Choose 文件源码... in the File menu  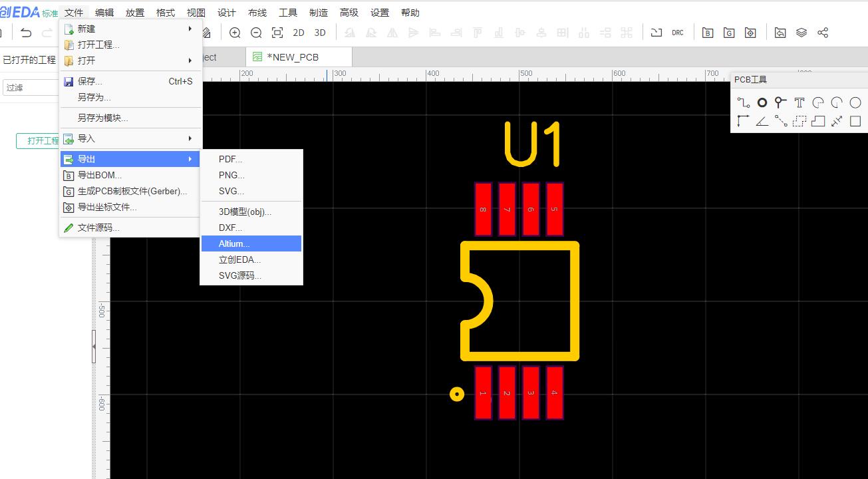(130, 228)
